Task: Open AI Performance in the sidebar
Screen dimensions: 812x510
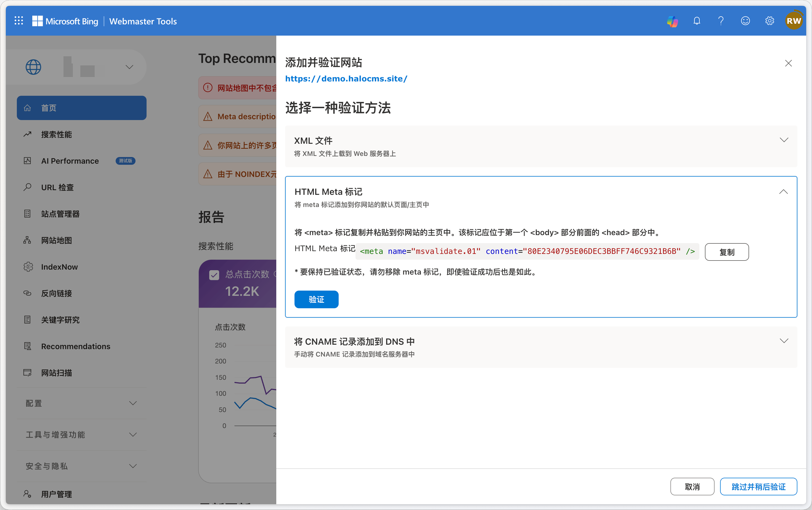Action: 82,161
